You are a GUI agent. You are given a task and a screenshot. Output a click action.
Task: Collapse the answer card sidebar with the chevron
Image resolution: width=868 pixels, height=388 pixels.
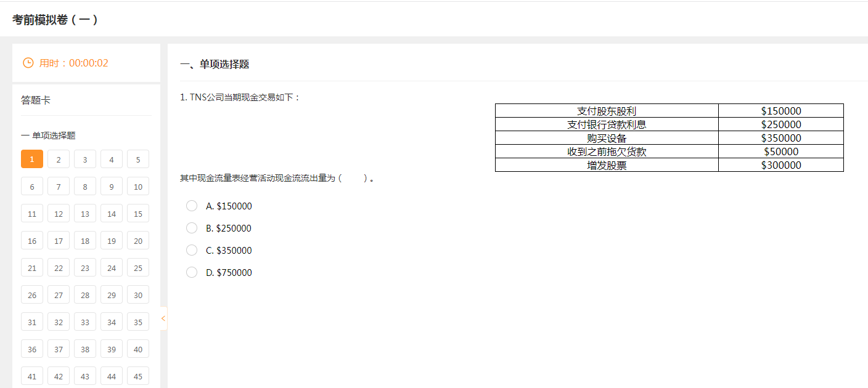tap(162, 318)
